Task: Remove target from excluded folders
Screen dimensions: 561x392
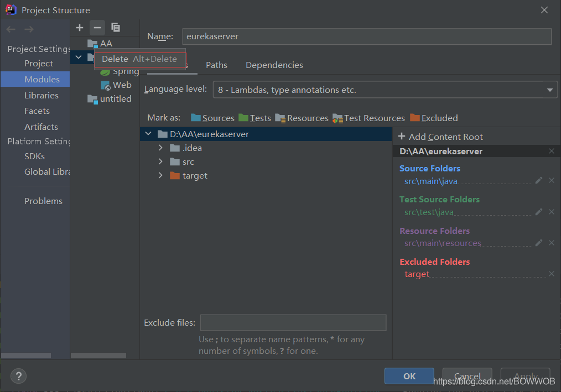Action: [x=552, y=274]
